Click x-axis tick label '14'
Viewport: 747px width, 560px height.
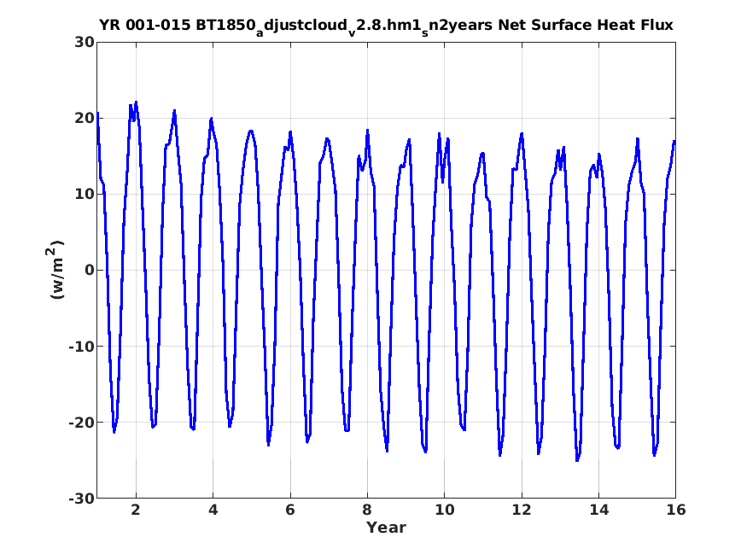point(598,510)
